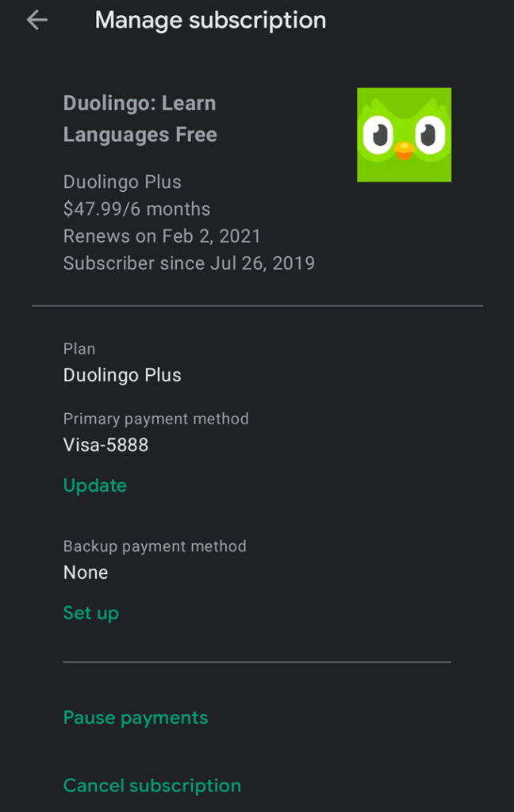Tap the Backup payment method label
Image resolution: width=514 pixels, height=812 pixels.
[x=155, y=546]
